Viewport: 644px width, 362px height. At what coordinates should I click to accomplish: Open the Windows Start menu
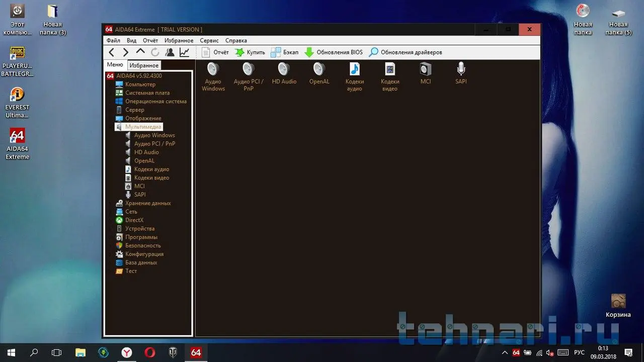click(x=11, y=352)
